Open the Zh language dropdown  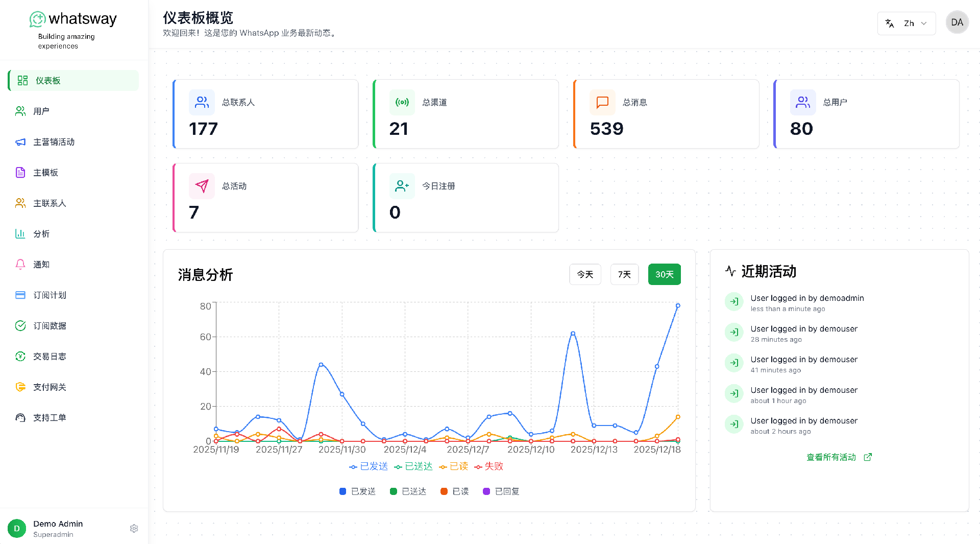click(906, 23)
